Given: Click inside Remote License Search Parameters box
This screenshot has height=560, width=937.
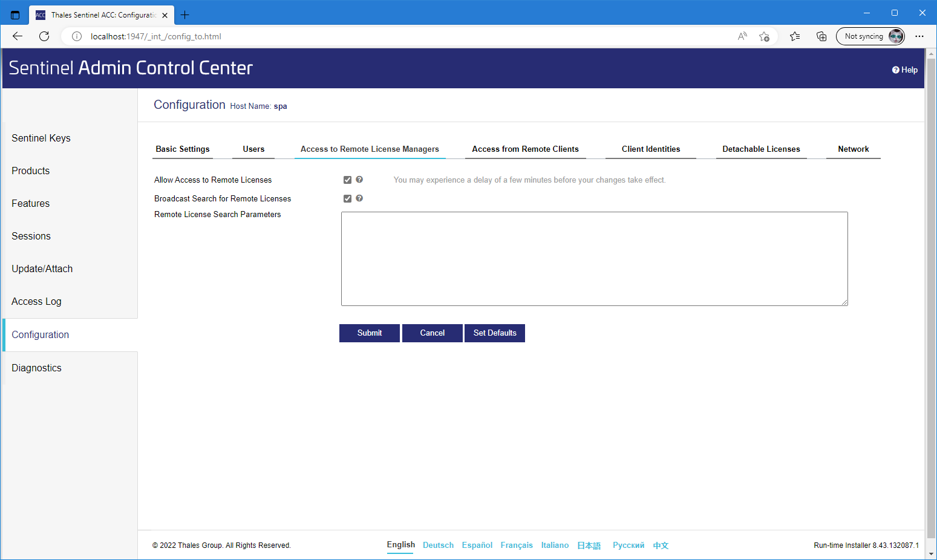Looking at the screenshot, I should (x=594, y=259).
